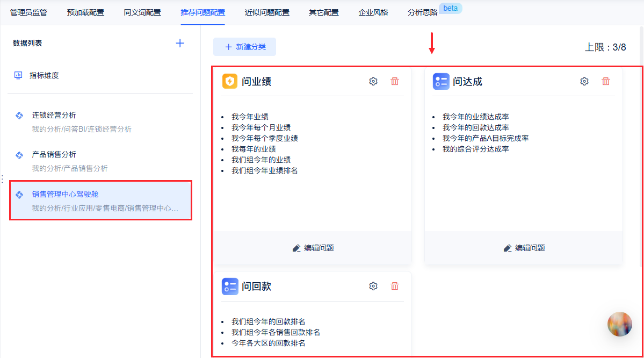
Task: Click the blue list icon of 问回款
Action: [229, 286]
